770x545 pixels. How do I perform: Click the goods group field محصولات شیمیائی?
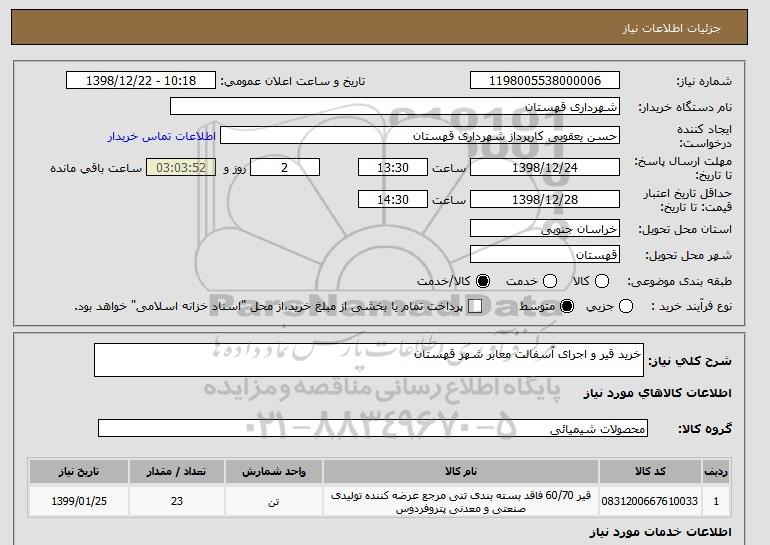click(x=373, y=428)
